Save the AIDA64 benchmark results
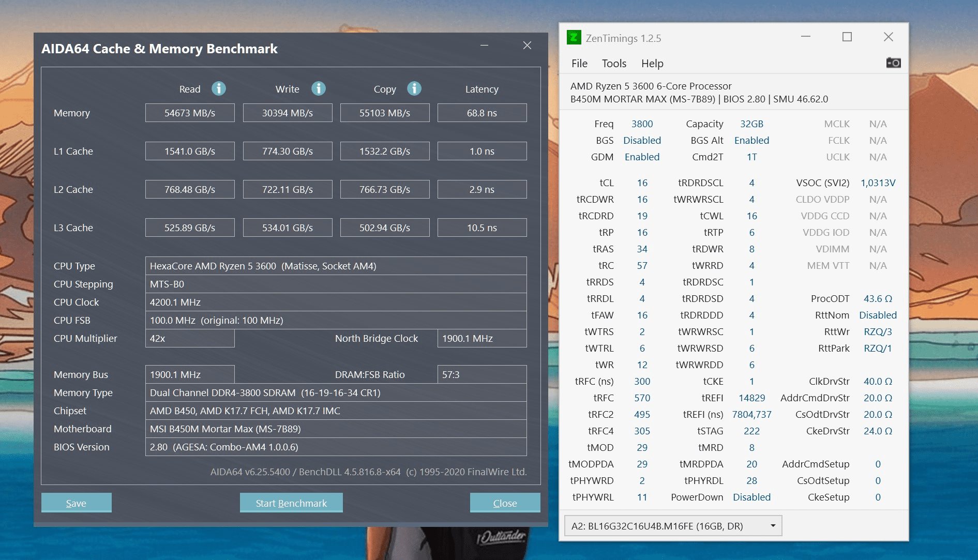The image size is (978, 560). [76, 503]
